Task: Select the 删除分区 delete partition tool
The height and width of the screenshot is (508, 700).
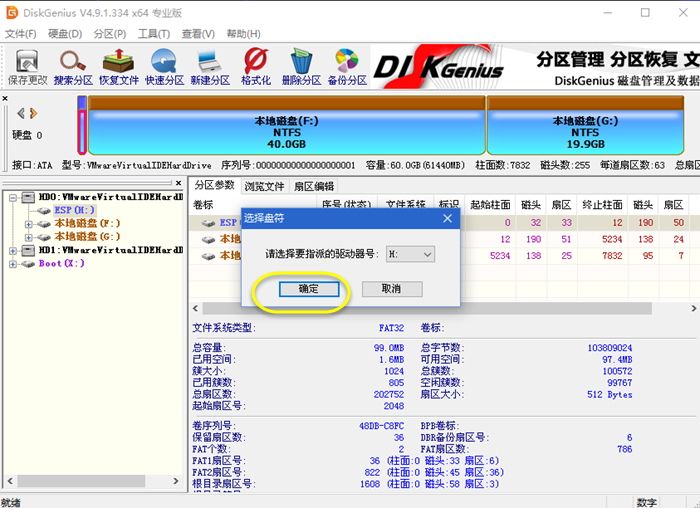Action: 301,67
